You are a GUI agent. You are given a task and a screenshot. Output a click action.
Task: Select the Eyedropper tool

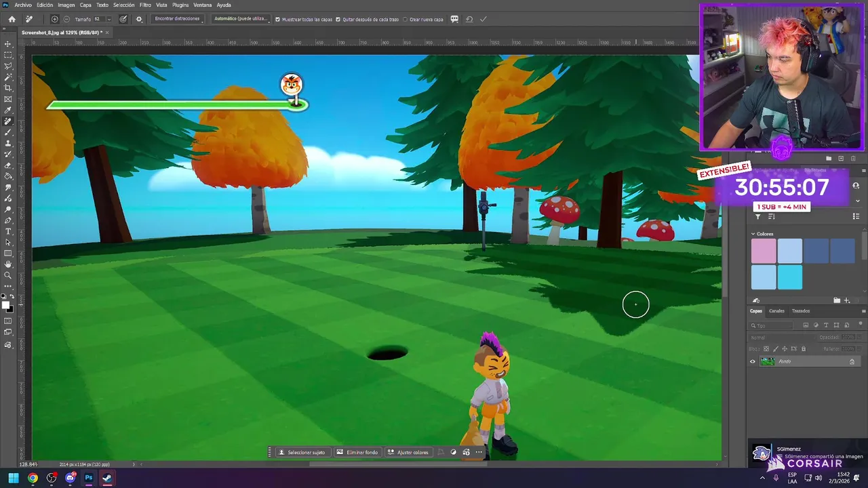click(8, 110)
